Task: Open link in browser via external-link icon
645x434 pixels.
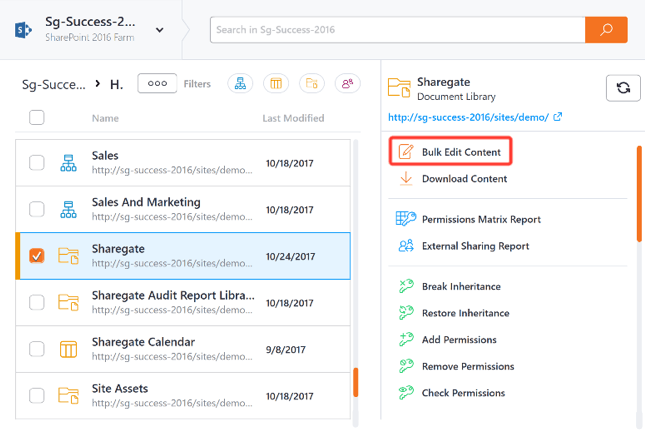Action: coord(557,117)
